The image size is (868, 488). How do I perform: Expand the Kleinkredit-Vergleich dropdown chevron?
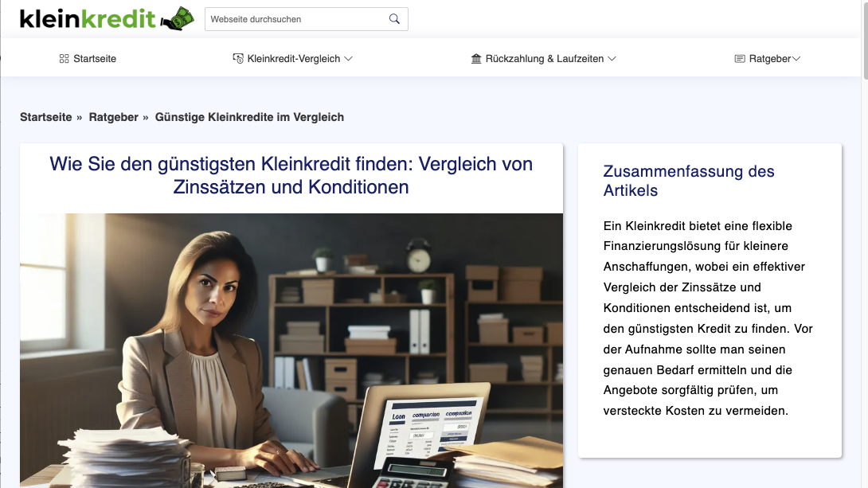coord(348,59)
